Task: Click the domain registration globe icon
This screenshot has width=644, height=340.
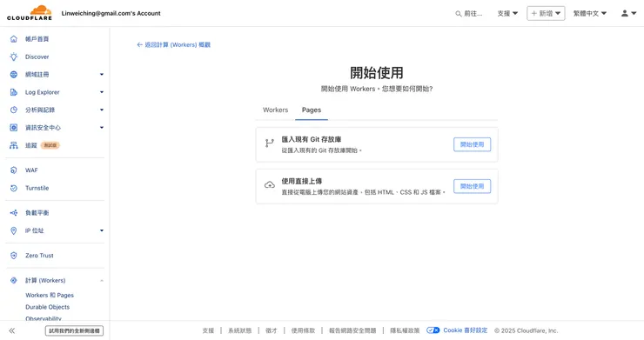Action: click(x=14, y=74)
